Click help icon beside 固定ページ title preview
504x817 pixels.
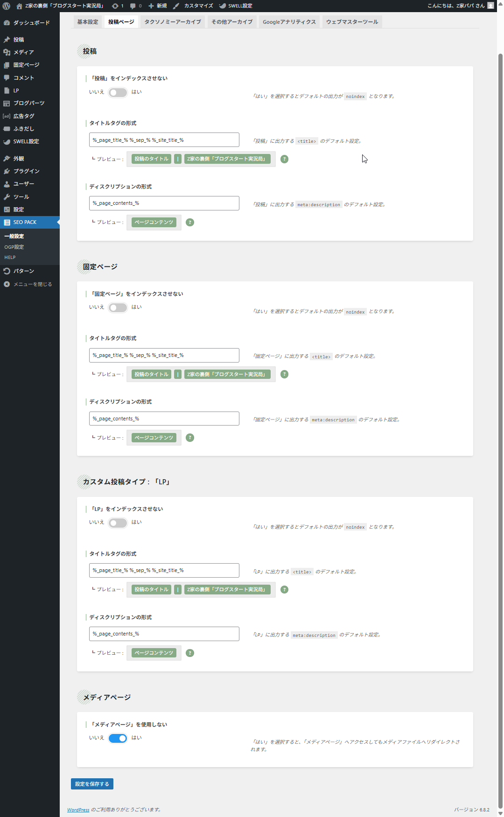[284, 374]
